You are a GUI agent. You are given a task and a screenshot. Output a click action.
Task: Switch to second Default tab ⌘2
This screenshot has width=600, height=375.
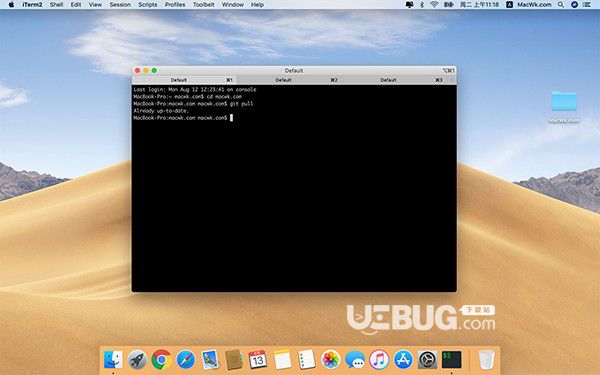pyautogui.click(x=290, y=80)
